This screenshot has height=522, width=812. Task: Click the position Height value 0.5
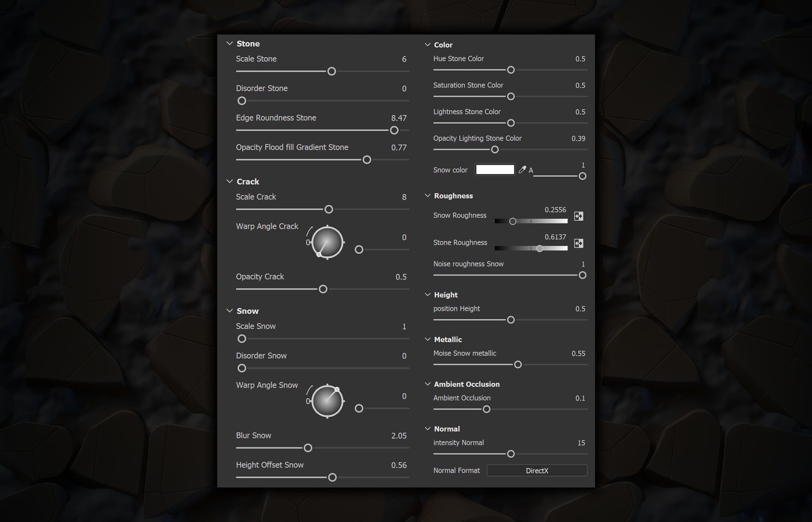[580, 309]
